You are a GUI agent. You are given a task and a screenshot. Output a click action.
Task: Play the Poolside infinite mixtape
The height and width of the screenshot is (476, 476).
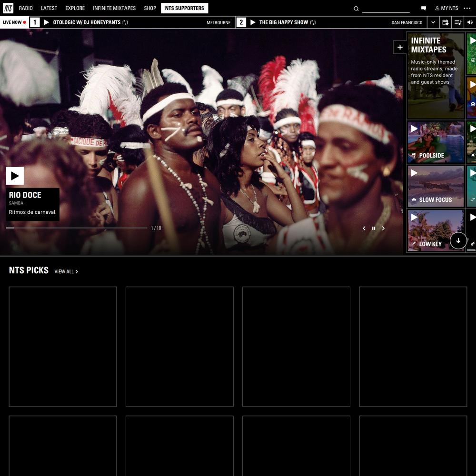415,129
